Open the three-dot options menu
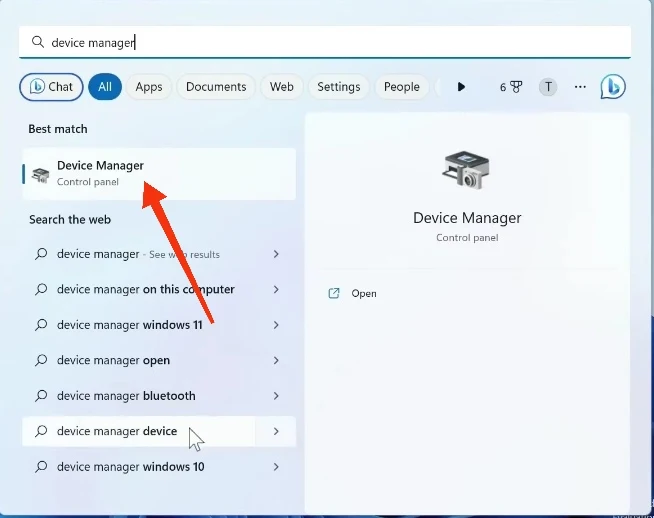This screenshot has width=654, height=518. pos(580,87)
